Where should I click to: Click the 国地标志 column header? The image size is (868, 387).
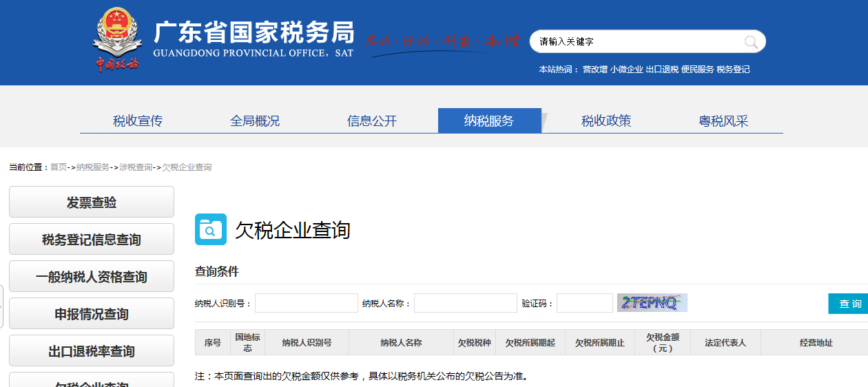click(x=248, y=342)
